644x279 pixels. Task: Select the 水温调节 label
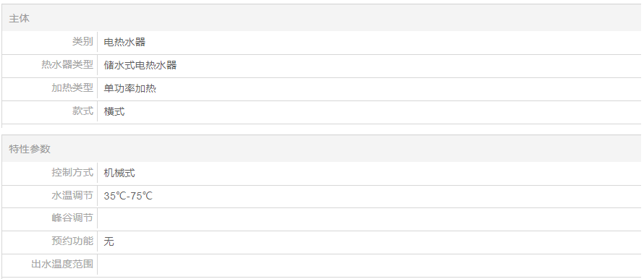click(x=72, y=195)
